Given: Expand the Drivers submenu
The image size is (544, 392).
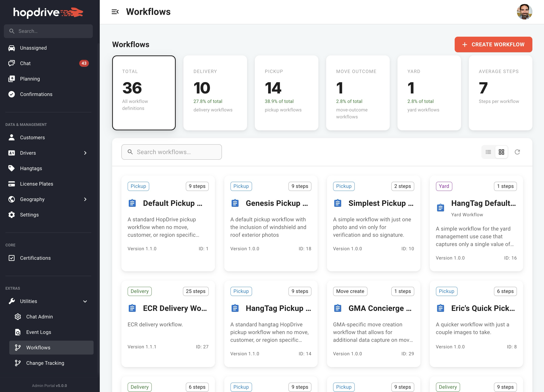Looking at the screenshot, I should coord(85,153).
